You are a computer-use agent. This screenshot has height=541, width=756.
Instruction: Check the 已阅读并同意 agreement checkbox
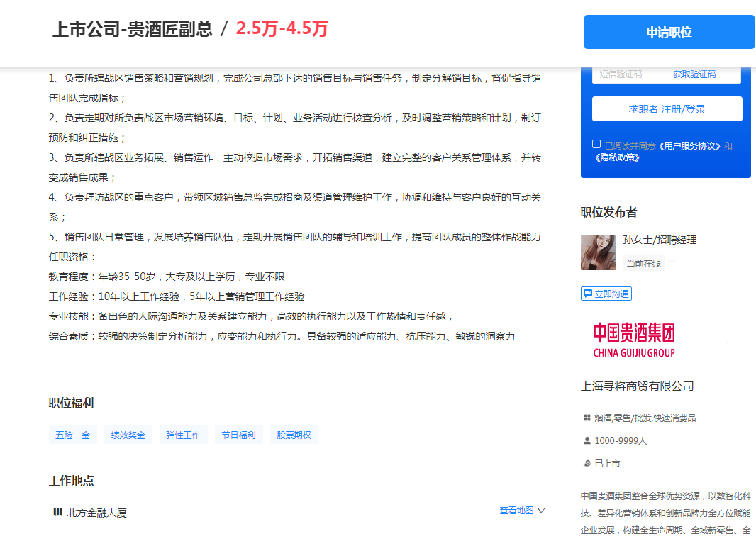(596, 144)
